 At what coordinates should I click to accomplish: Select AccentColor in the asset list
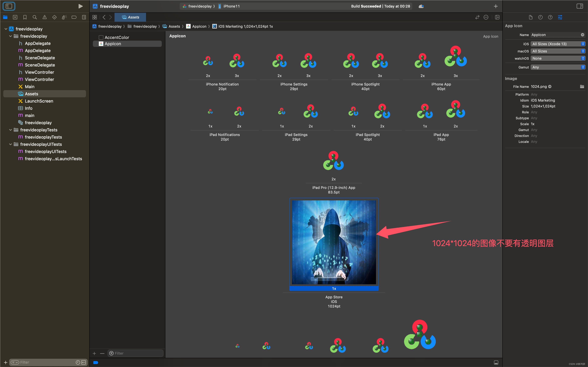point(117,37)
